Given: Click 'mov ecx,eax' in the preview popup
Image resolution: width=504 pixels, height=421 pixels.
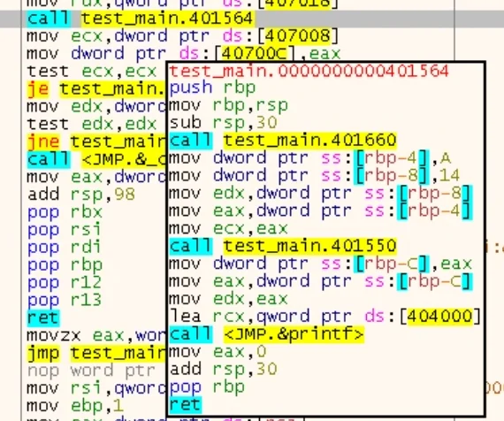Looking at the screenshot, I should 228,228.
